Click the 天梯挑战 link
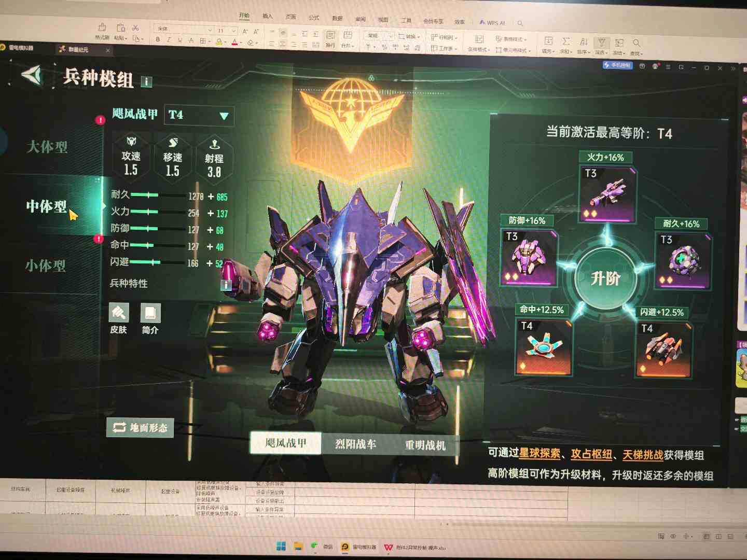This screenshot has height=560, width=747. coord(643,455)
